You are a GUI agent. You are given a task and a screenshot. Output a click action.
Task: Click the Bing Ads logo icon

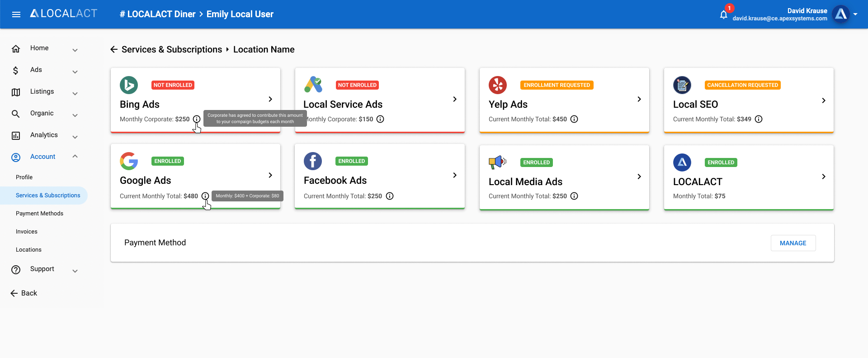pyautogui.click(x=129, y=85)
